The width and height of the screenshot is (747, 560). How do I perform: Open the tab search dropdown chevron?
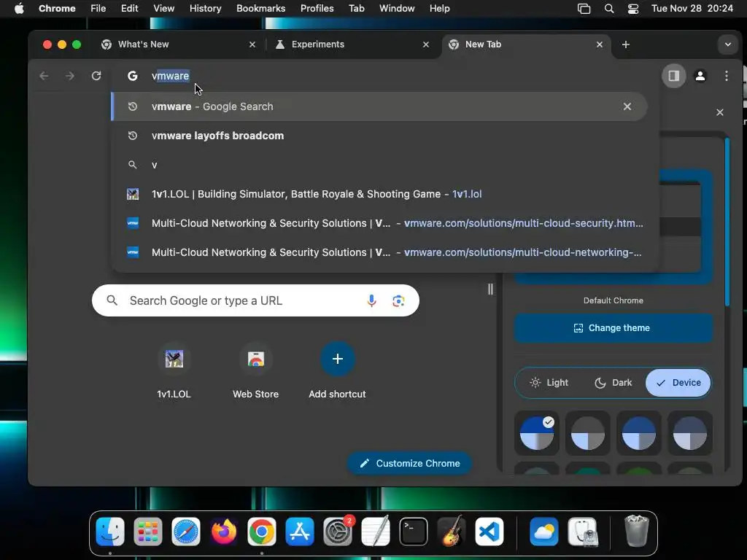pyautogui.click(x=727, y=44)
